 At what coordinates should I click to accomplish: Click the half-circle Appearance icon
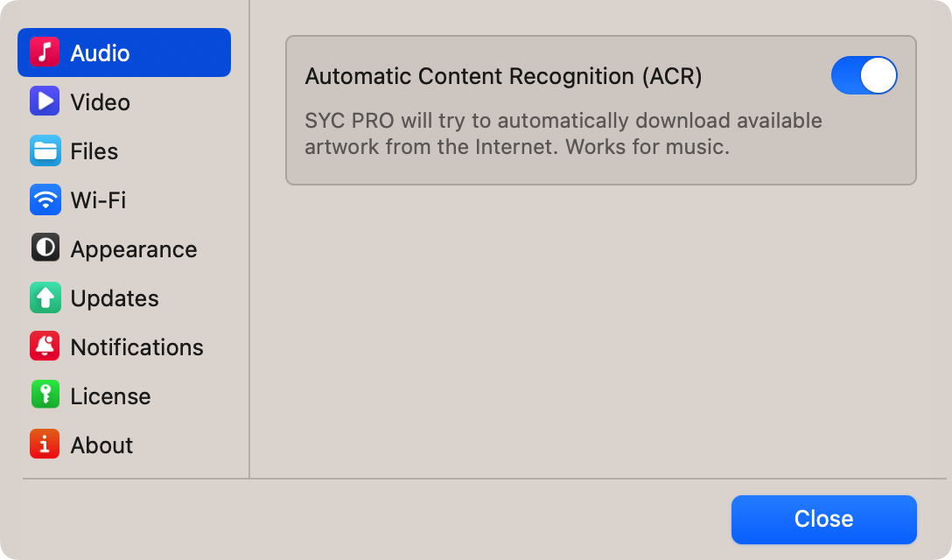(x=45, y=248)
